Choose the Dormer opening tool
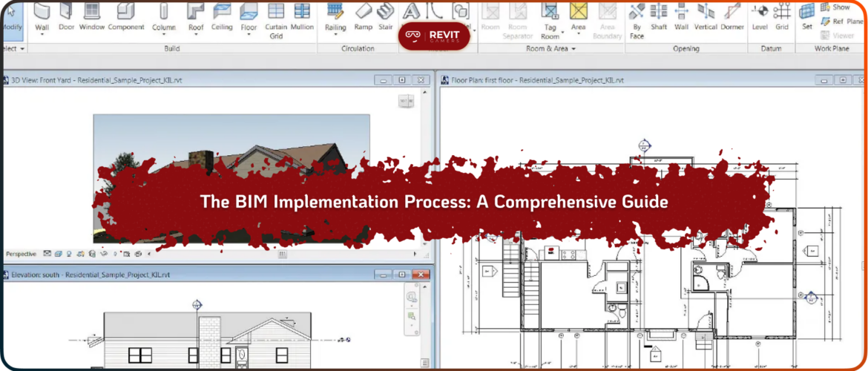 click(731, 16)
